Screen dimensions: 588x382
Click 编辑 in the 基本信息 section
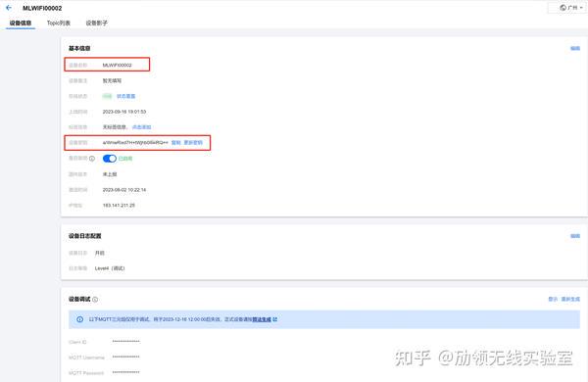pos(575,48)
